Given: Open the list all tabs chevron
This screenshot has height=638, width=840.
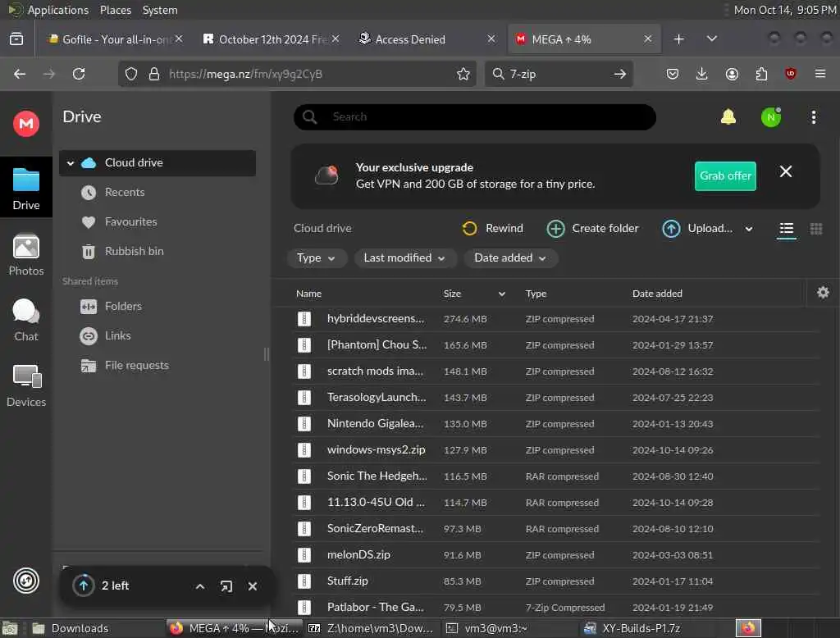Looking at the screenshot, I should 711,39.
